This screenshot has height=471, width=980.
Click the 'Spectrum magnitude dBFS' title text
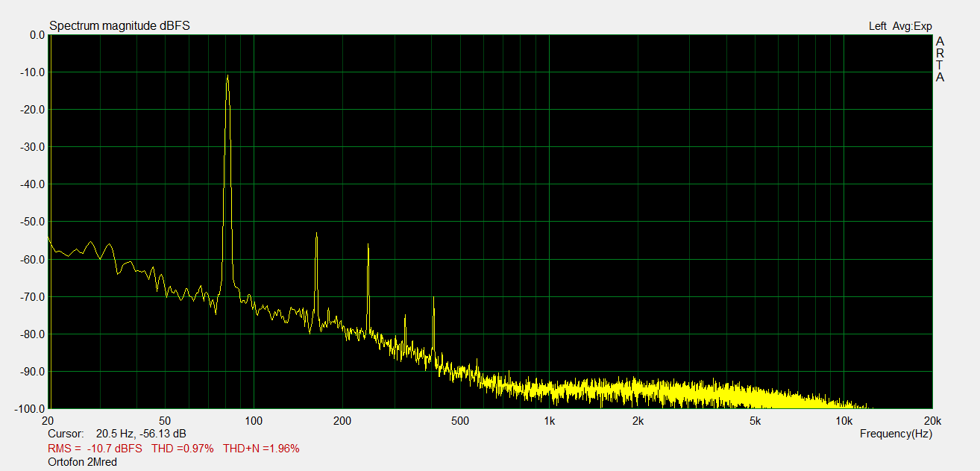tap(119, 26)
